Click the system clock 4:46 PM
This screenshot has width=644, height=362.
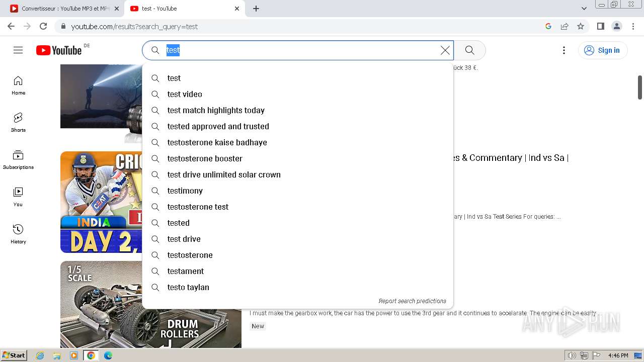[x=618, y=355]
